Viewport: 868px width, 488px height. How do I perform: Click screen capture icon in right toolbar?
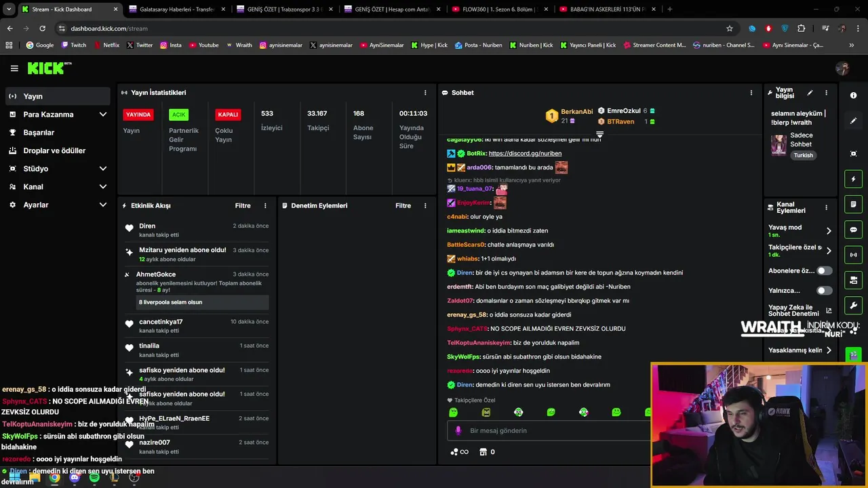[x=853, y=154]
